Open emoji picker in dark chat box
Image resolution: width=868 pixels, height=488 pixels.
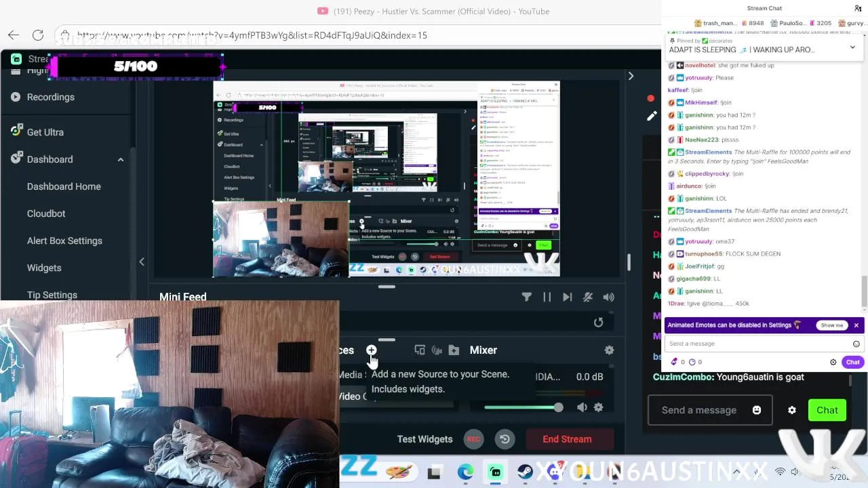[x=757, y=410]
